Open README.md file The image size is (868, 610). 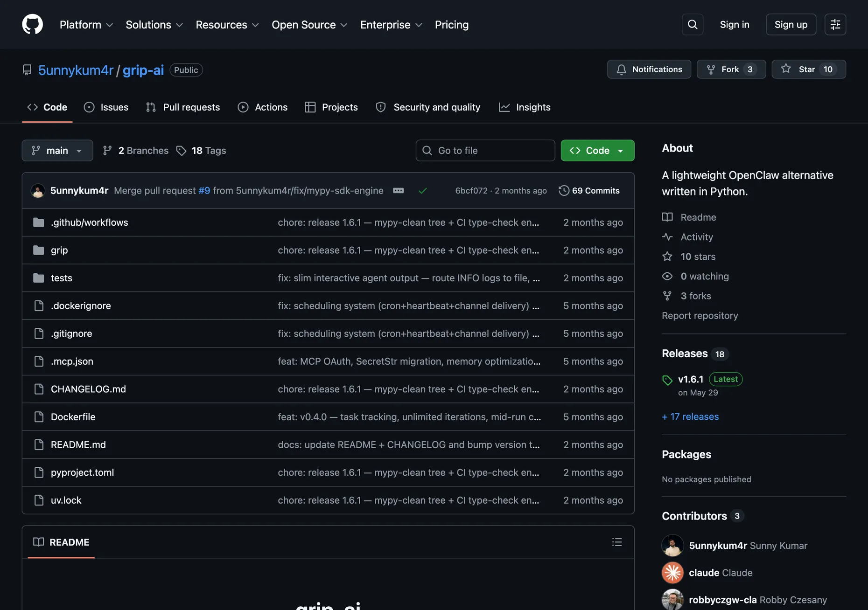click(x=78, y=444)
